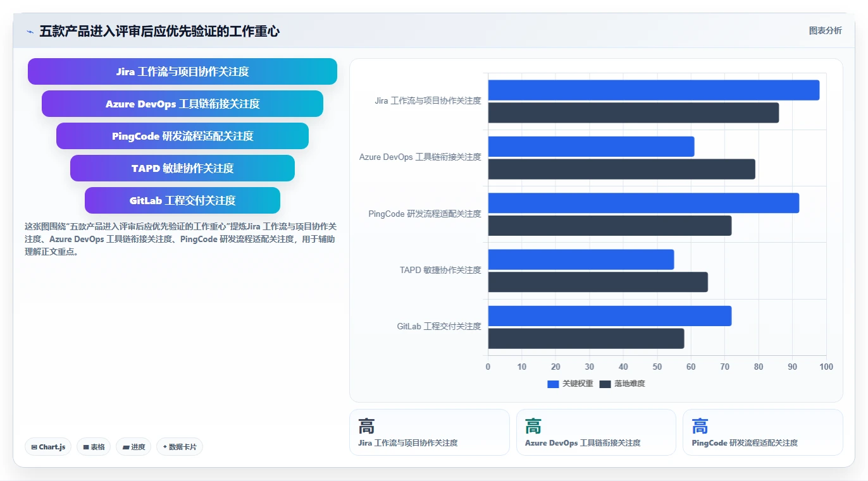The width and height of the screenshot is (868, 481).
Task: Click Azure DevOps dark 落地难度 bar
Action: pyautogui.click(x=621, y=169)
